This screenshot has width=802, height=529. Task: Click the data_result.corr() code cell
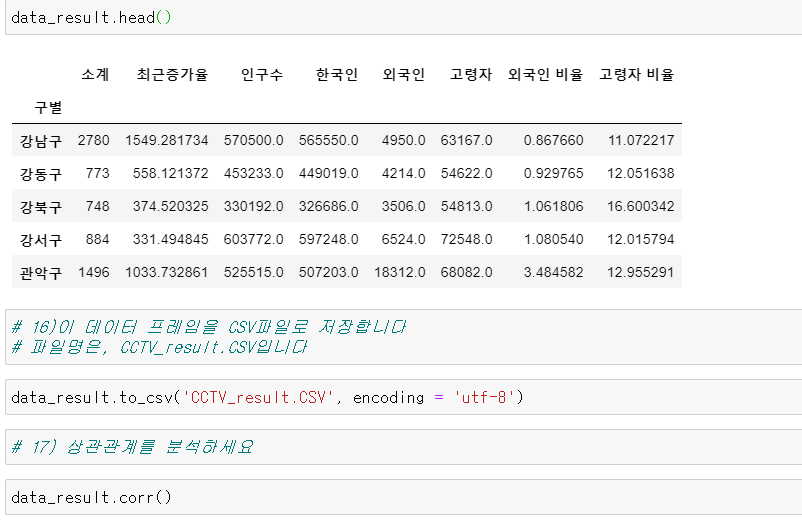click(404, 497)
